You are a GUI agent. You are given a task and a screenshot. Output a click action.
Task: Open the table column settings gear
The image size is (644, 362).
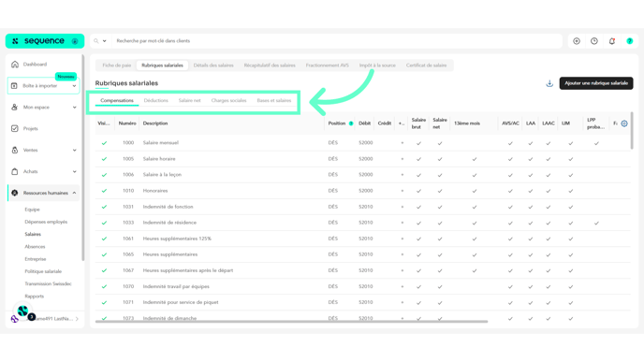point(624,123)
